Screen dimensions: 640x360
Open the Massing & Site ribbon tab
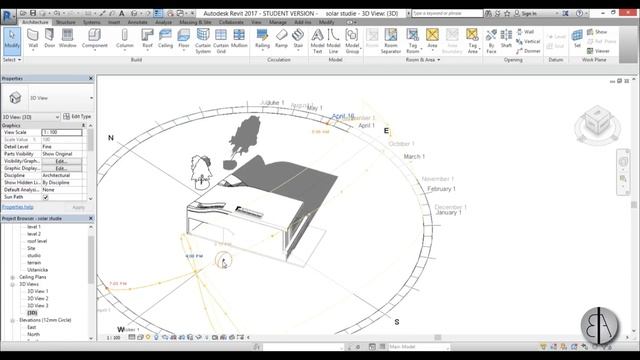coord(195,22)
